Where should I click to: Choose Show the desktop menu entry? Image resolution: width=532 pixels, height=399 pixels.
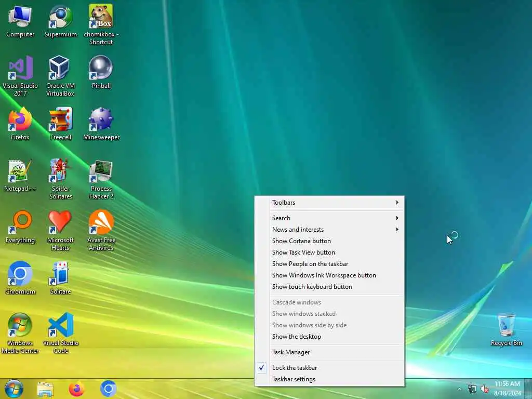coord(329,337)
